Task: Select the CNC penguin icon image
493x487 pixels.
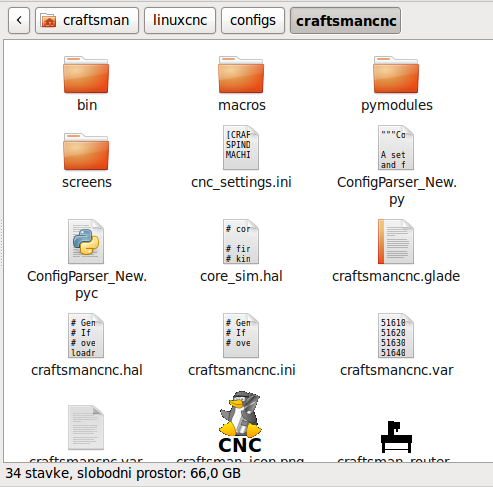Action: 240,422
